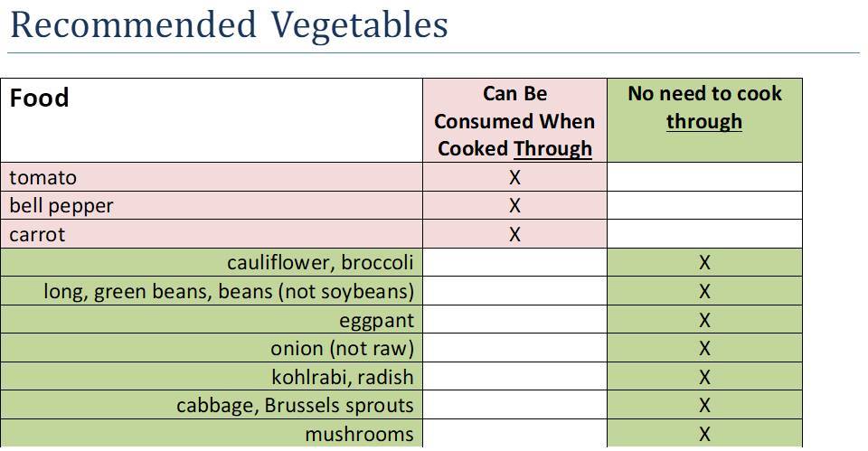Click the 'No need to cook through' header

704,108
